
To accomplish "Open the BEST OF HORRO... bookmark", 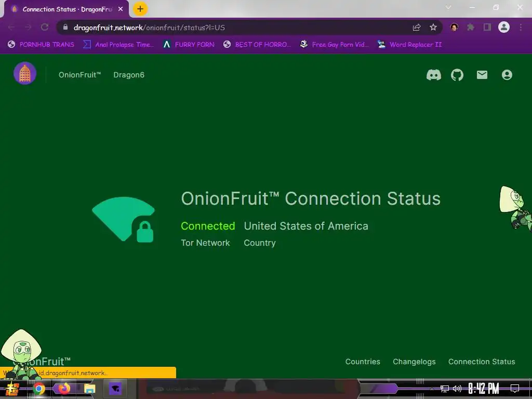I will tap(257, 45).
